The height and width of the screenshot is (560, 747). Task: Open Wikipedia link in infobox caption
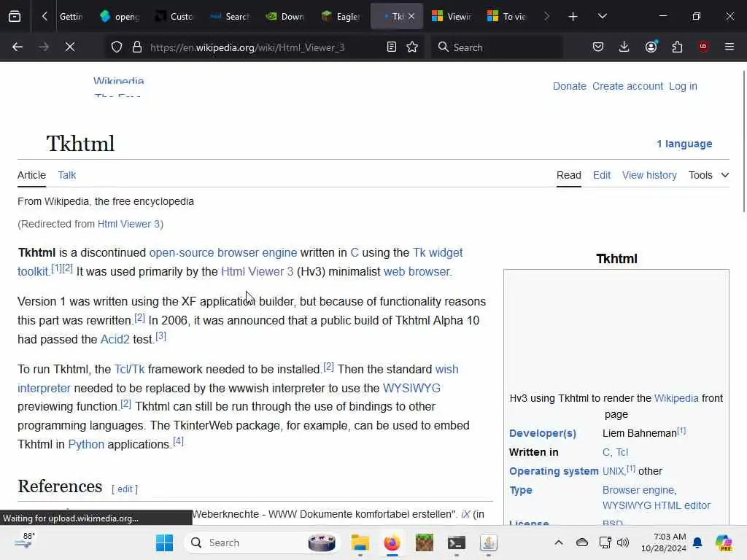tap(676, 398)
